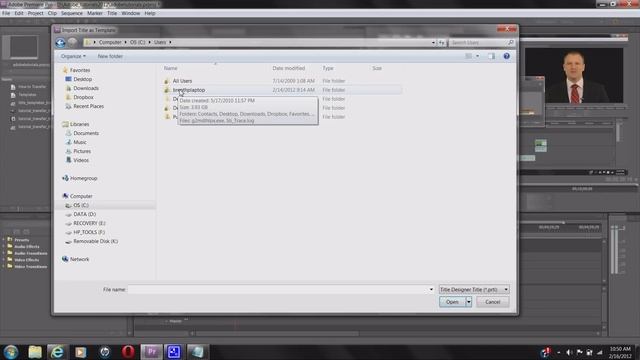Click Computer in the breadcrumb path

110,42
